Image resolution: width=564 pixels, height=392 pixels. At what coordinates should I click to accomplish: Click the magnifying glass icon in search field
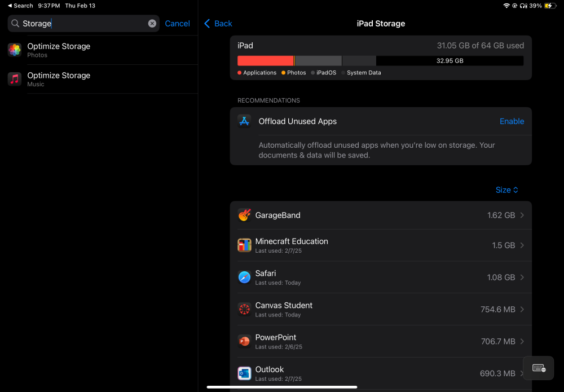pos(15,23)
